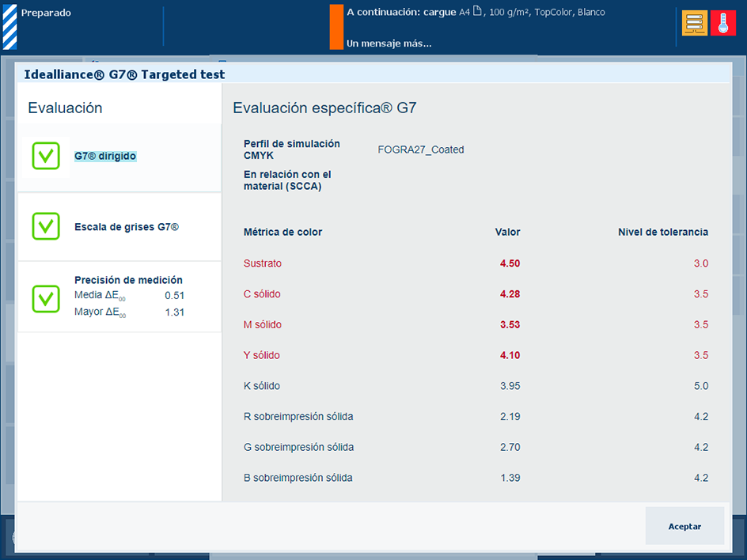
Task: Click the Idealliance® G7® Targeted test title
Action: (124, 74)
